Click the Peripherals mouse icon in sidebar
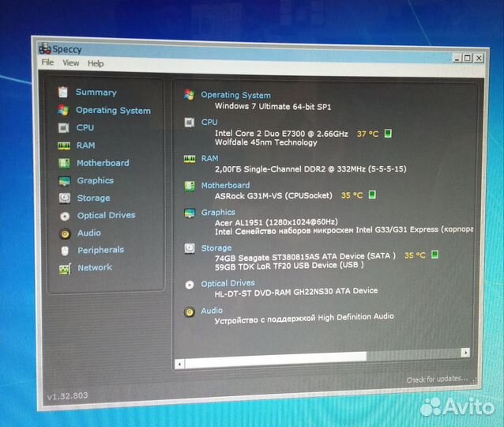 pyautogui.click(x=65, y=251)
